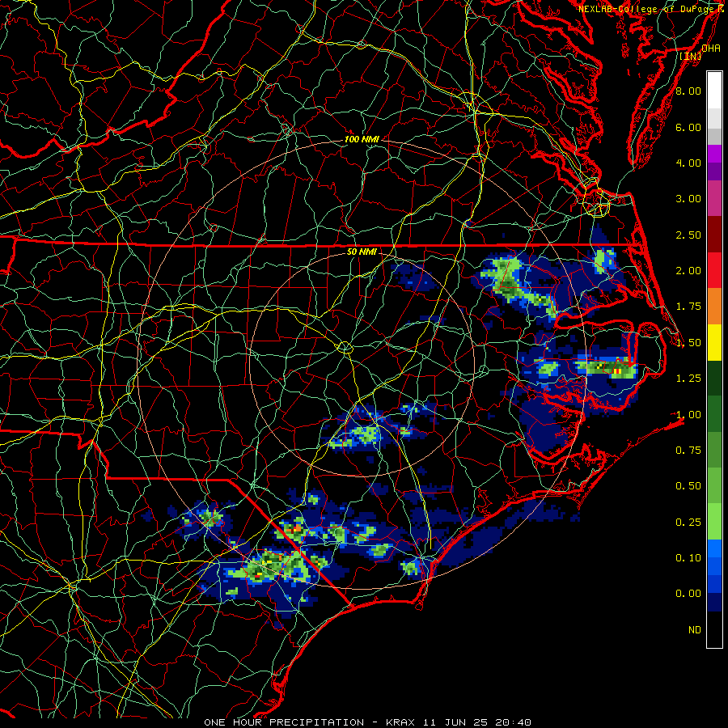Click the 11 JUN 25 20:40 timestamp
Image resolution: width=728 pixels, height=728 pixels.
pyautogui.click(x=476, y=722)
